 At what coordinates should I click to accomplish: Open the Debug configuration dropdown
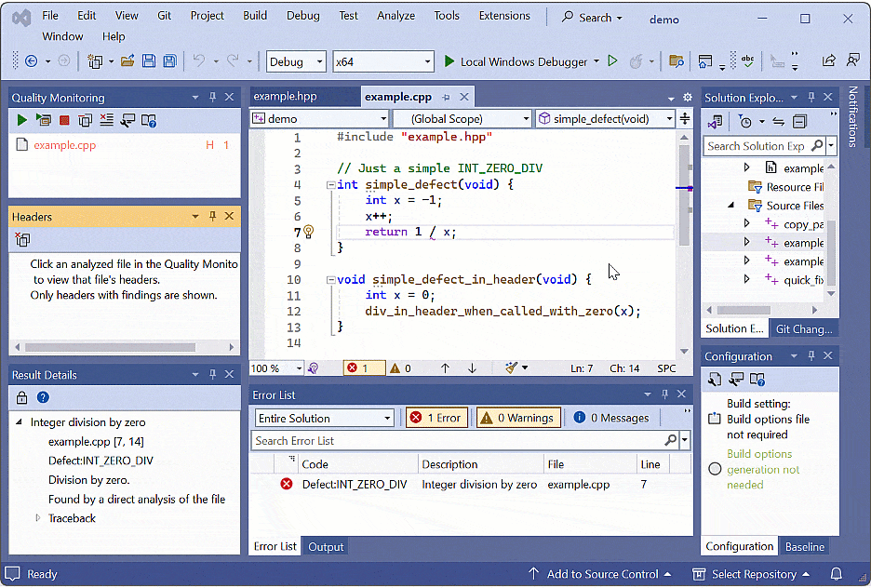click(x=296, y=61)
